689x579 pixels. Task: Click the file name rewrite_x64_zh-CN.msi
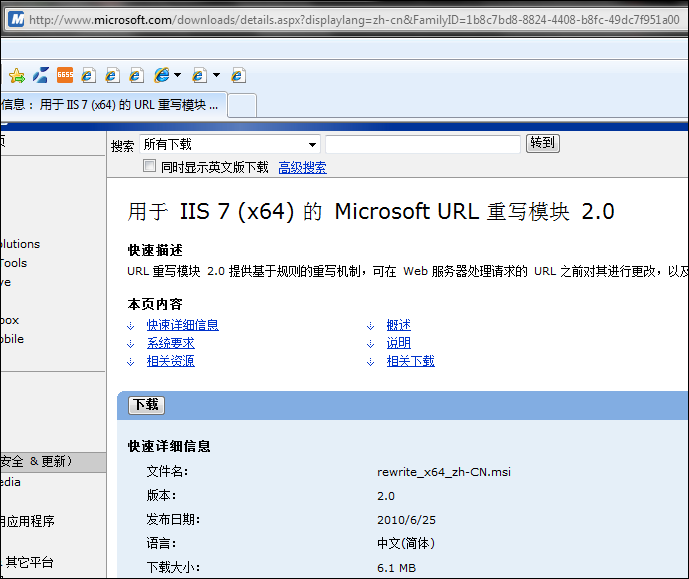444,472
